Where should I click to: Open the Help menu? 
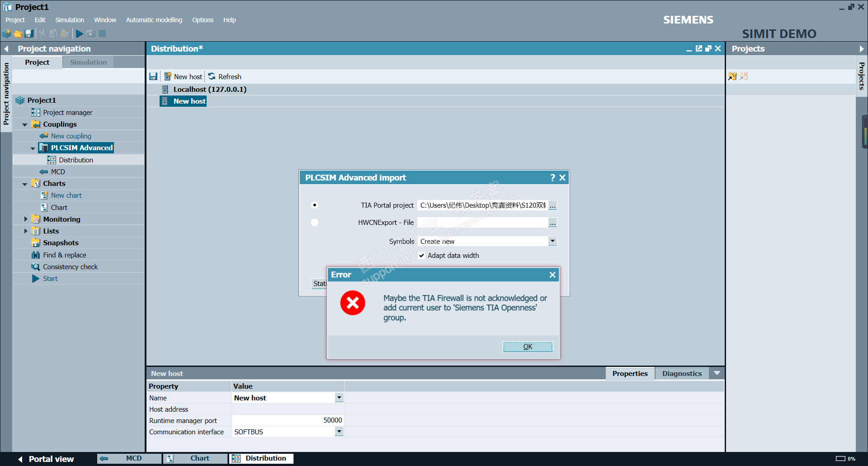(230, 20)
